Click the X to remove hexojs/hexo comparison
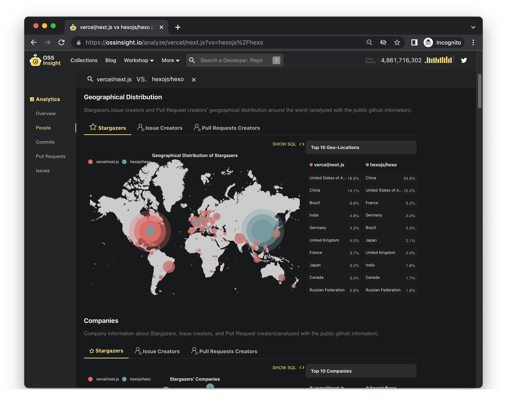 (193, 80)
